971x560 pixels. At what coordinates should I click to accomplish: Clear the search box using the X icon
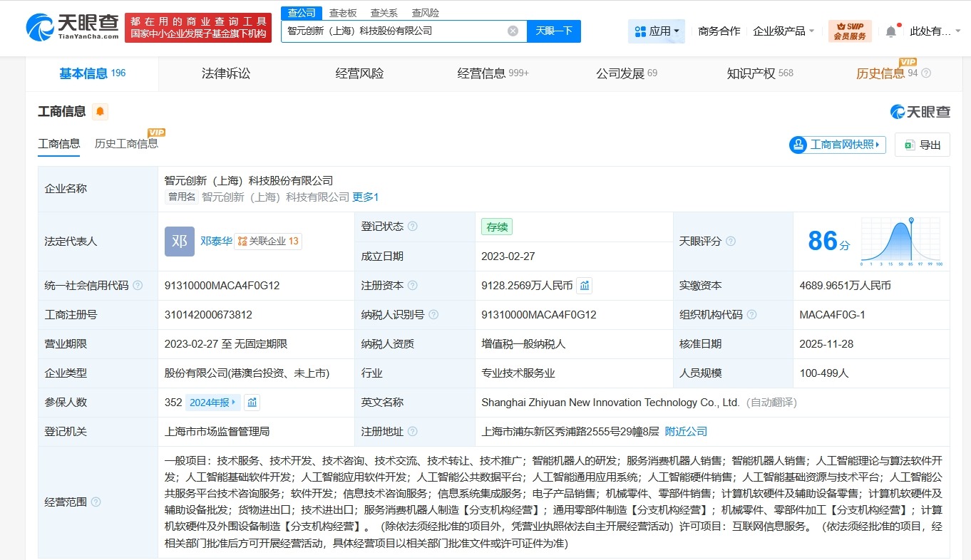pyautogui.click(x=511, y=31)
